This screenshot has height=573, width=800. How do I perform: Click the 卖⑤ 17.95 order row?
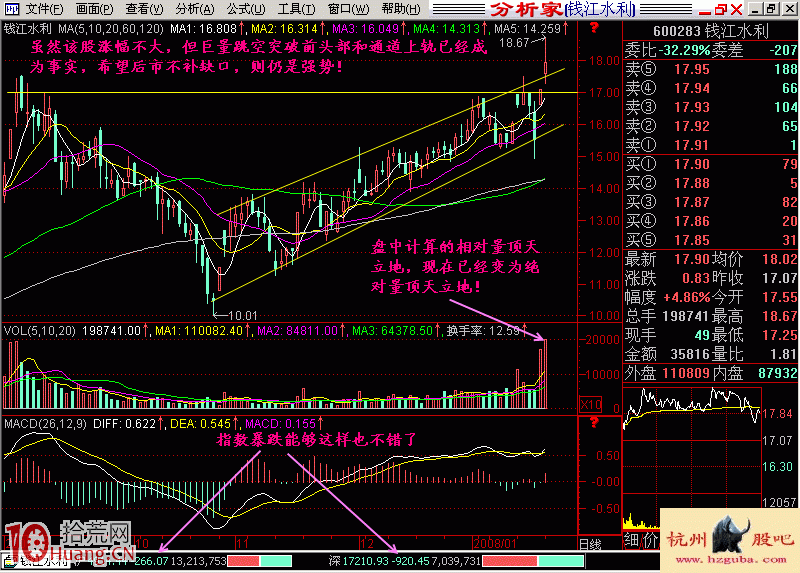pos(711,69)
